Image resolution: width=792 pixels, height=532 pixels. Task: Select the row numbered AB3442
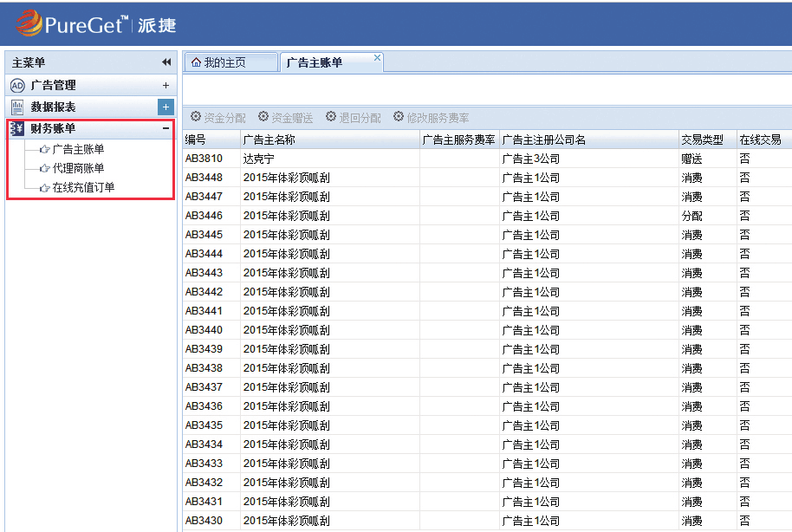coord(488,292)
